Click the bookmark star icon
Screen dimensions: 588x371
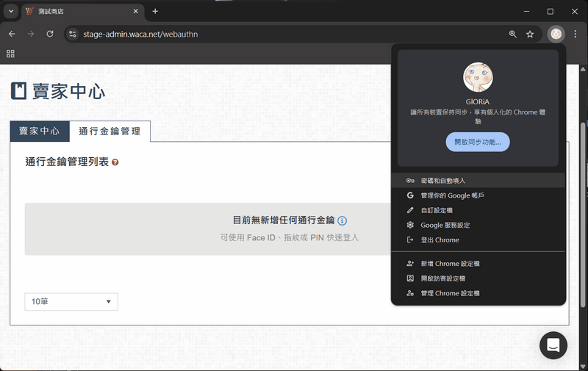tap(530, 34)
